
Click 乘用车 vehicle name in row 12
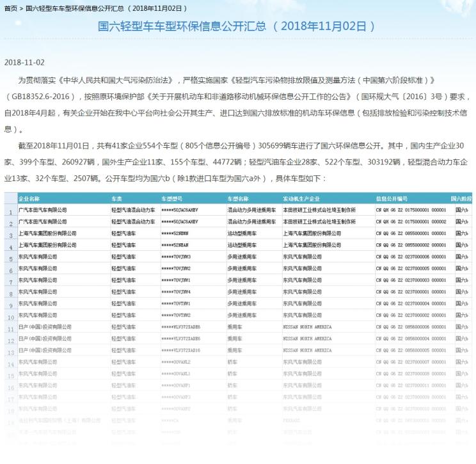click(235, 339)
